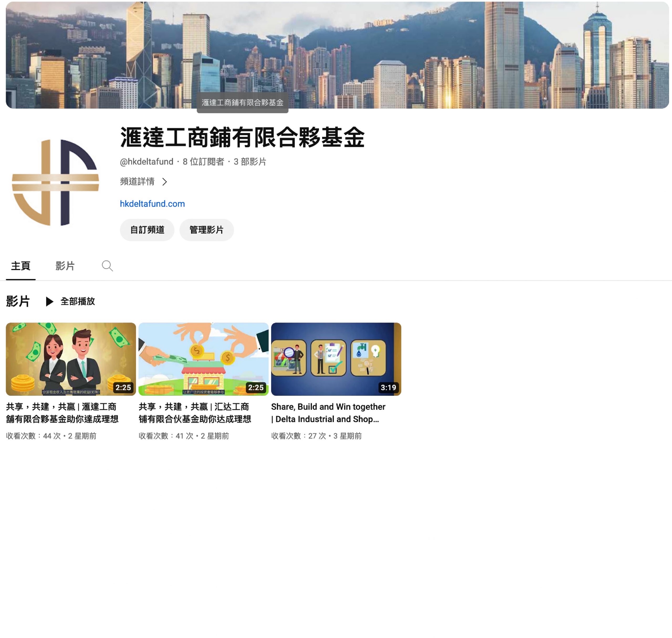Image resolution: width=672 pixels, height=638 pixels.
Task: Click the channel name heading 滙達工商舖有限合夥基金
Action: click(x=242, y=138)
